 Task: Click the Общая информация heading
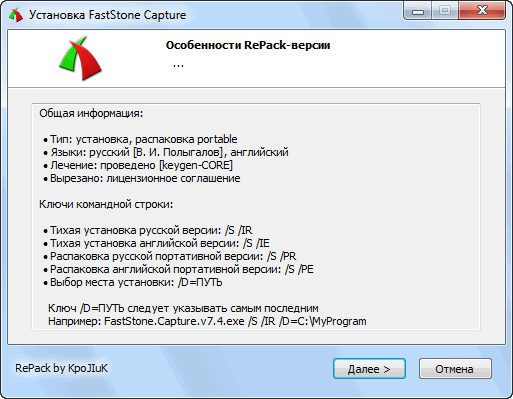pos(91,113)
